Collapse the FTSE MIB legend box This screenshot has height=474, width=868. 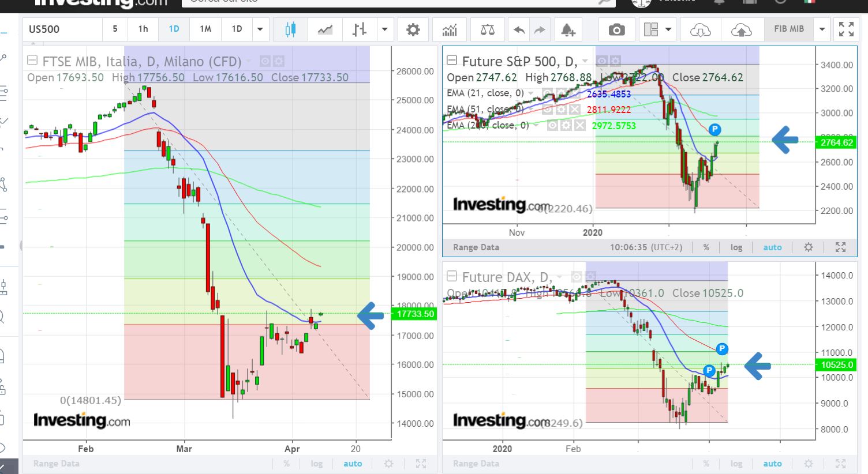click(32, 61)
